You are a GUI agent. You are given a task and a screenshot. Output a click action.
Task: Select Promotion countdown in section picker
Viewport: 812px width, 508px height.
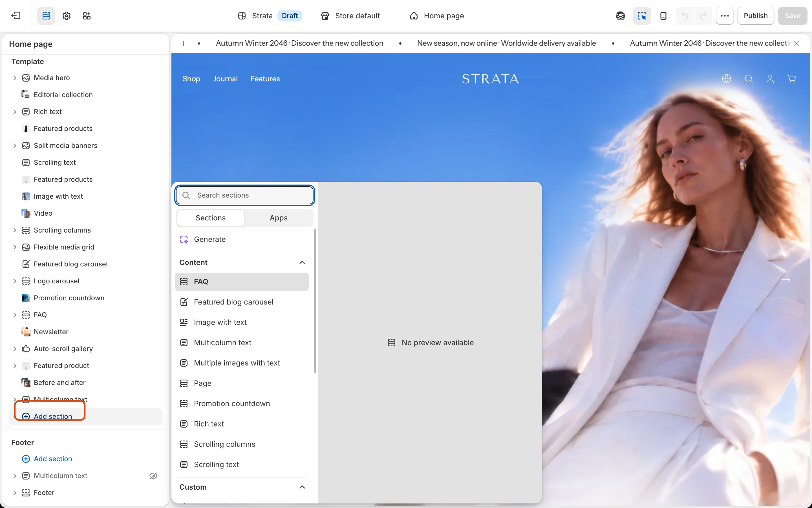pos(242,403)
